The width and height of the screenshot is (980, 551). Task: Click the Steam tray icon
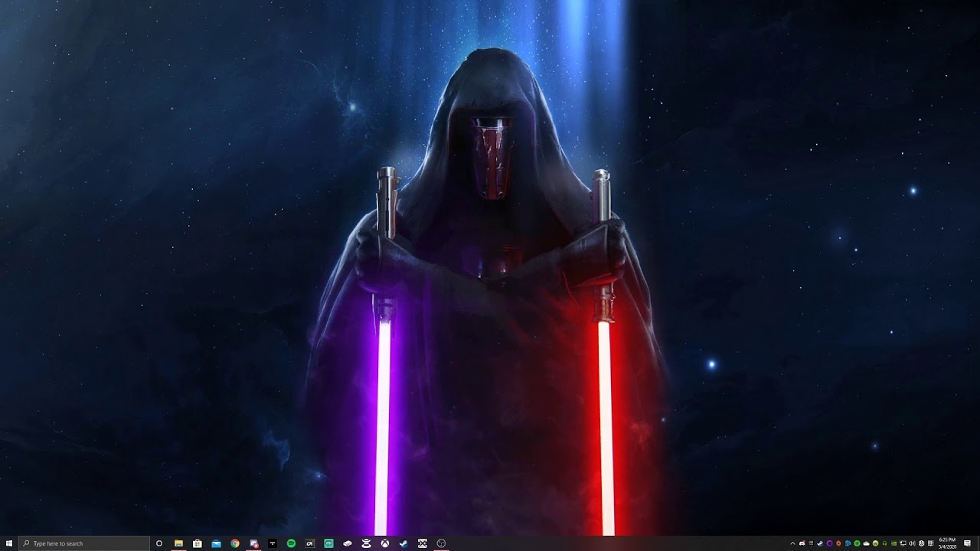click(x=820, y=543)
